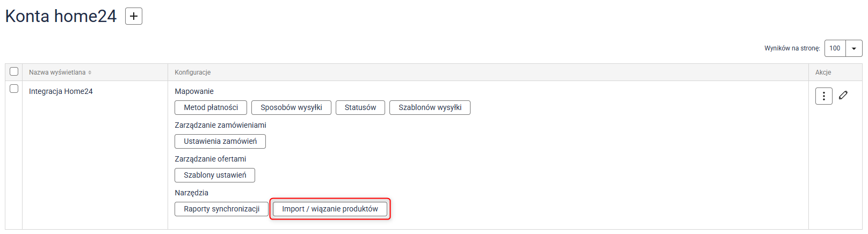Toggle the select-all checkbox in table header

click(14, 72)
